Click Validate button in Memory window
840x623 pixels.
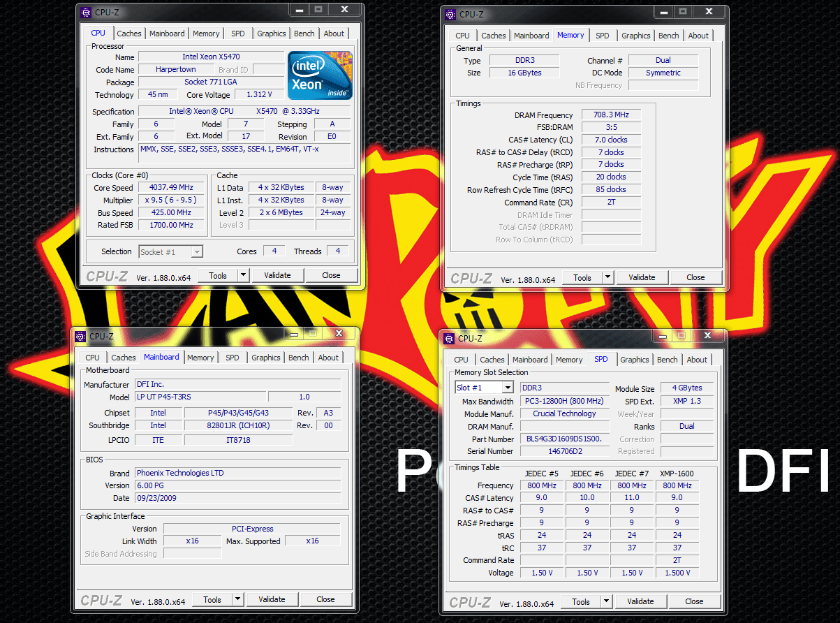coord(642,277)
